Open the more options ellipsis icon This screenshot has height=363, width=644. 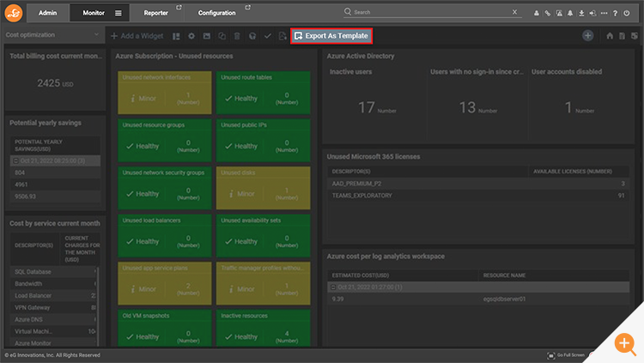tap(604, 13)
